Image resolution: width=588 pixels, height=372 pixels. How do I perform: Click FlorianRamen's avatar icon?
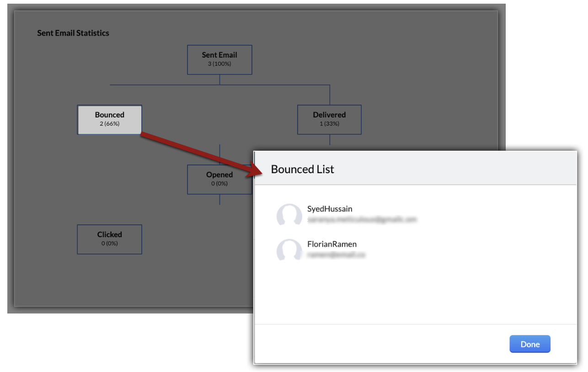click(x=289, y=250)
